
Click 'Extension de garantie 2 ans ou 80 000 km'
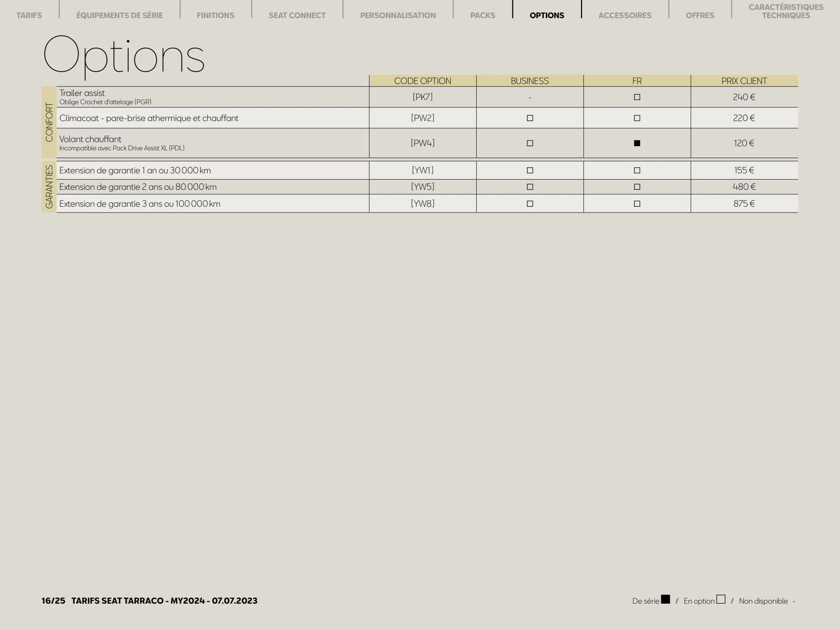(x=138, y=187)
